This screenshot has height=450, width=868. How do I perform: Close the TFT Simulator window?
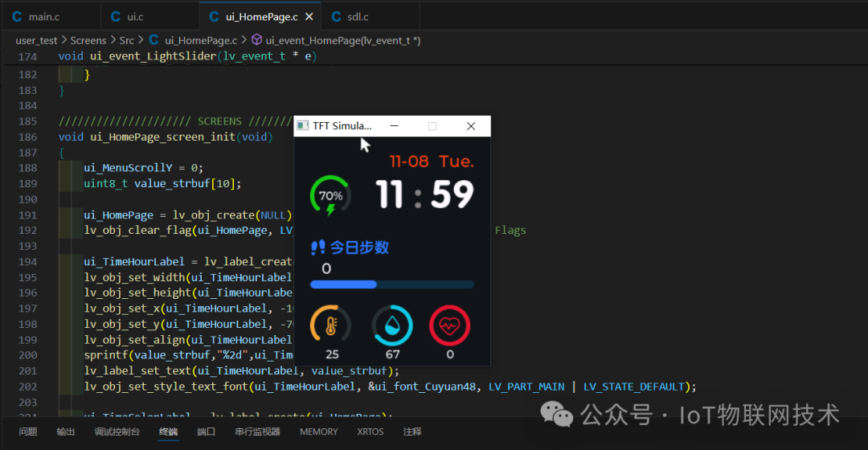[x=471, y=125]
